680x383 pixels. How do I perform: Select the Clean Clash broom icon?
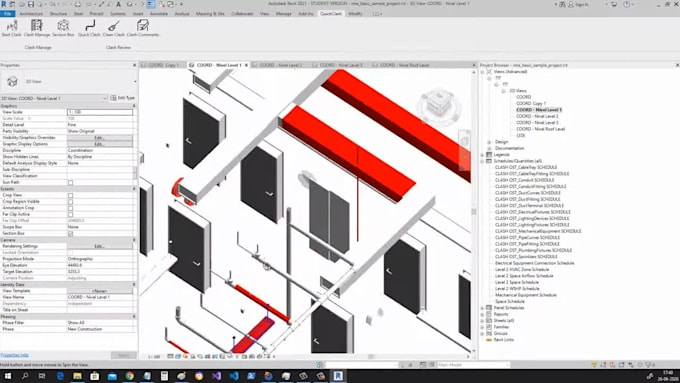(x=114, y=26)
